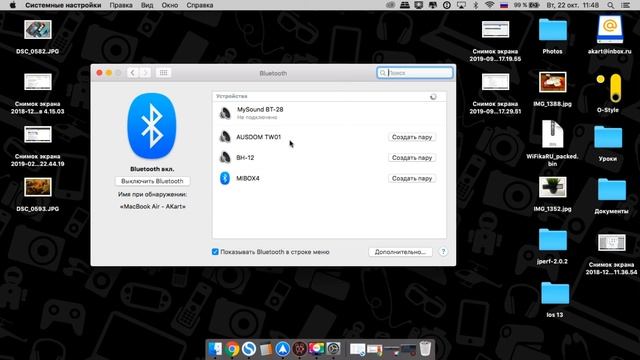Viewport: 640px width, 360px height.
Task: Open the Apple menu
Action: [x=13, y=5]
